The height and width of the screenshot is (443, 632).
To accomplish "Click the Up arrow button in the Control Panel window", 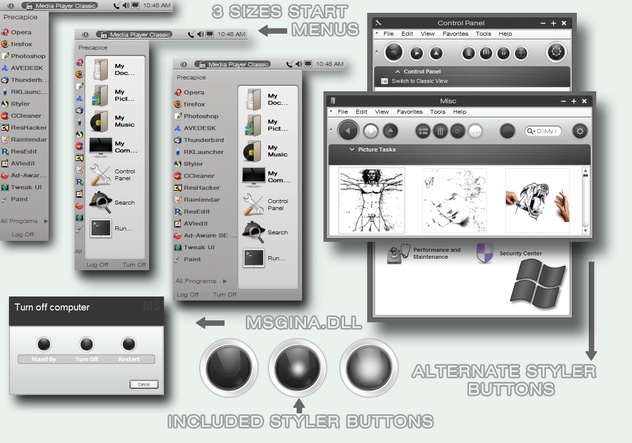I will point(436,53).
